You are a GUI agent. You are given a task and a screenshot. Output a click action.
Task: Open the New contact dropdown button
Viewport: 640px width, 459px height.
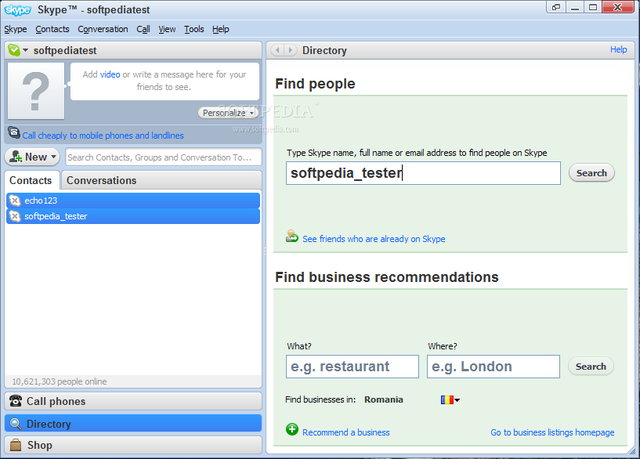(x=32, y=157)
